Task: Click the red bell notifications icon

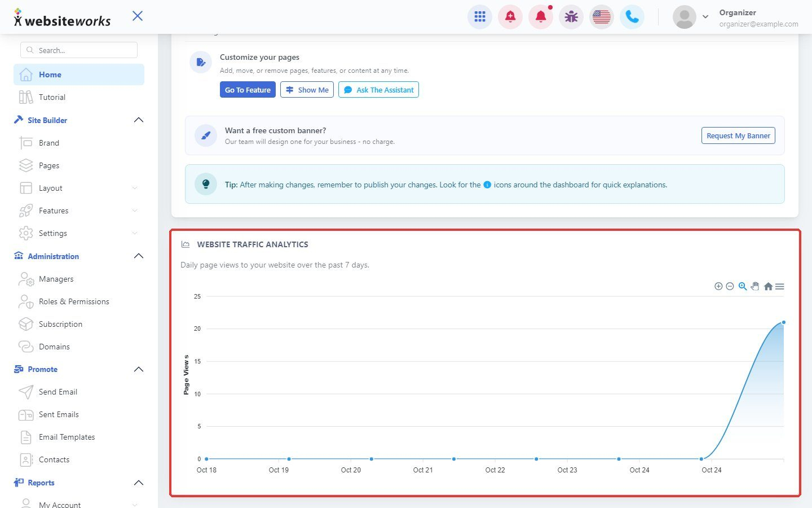Action: coord(541,17)
